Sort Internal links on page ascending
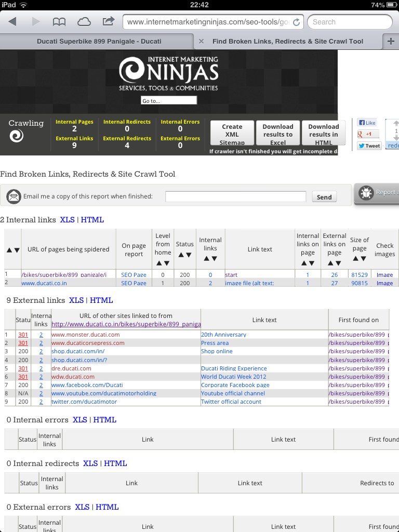399x532 pixels. pyautogui.click(x=303, y=263)
